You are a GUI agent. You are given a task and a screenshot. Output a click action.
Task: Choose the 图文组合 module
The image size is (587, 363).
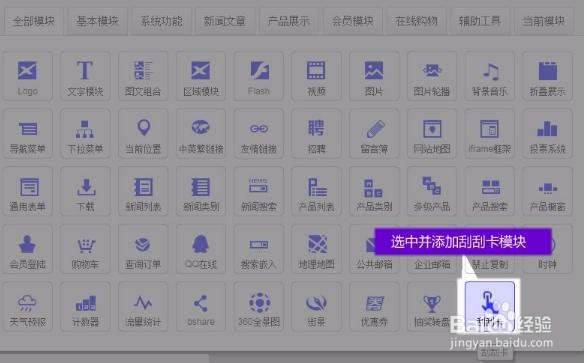point(143,77)
